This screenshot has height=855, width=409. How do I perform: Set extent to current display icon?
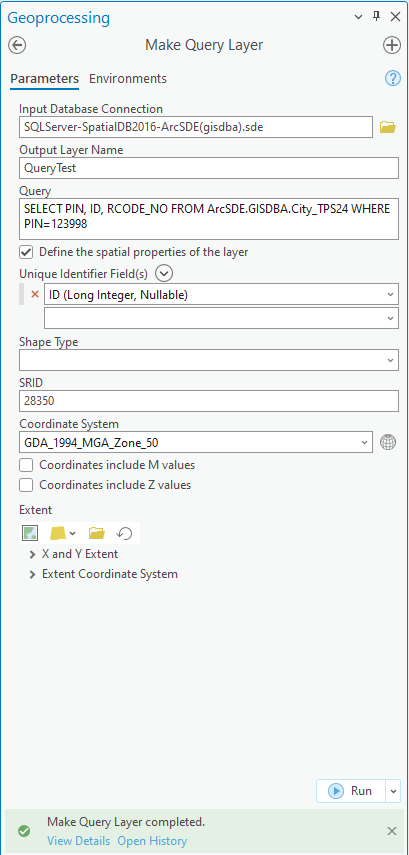30,533
